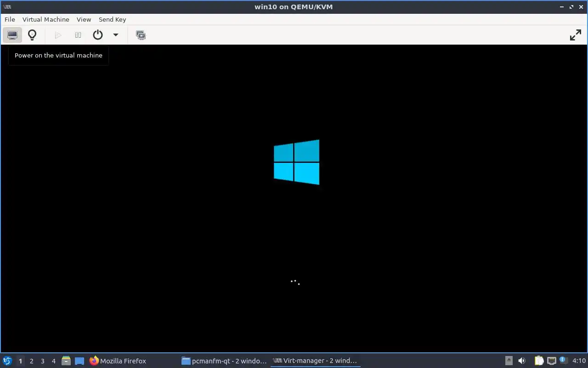Image resolution: width=588 pixels, height=368 pixels.
Task: Show the graphical console view
Action: point(12,35)
